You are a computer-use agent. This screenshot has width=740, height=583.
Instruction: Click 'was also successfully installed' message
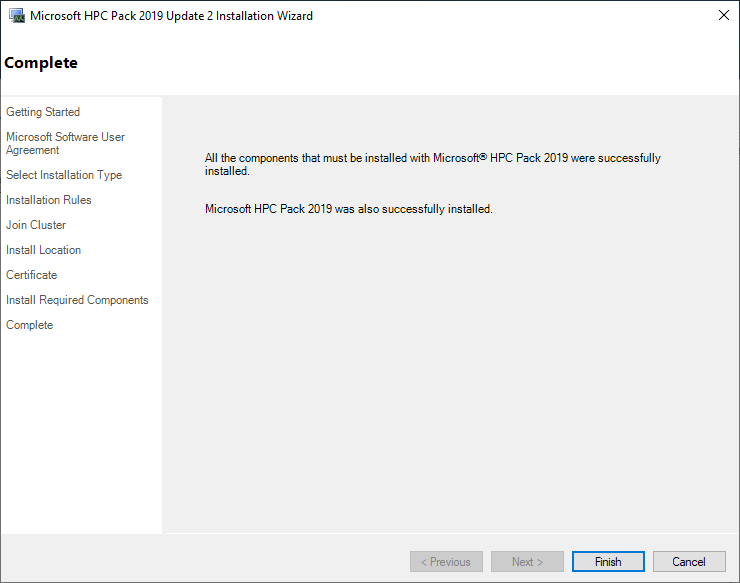(348, 209)
